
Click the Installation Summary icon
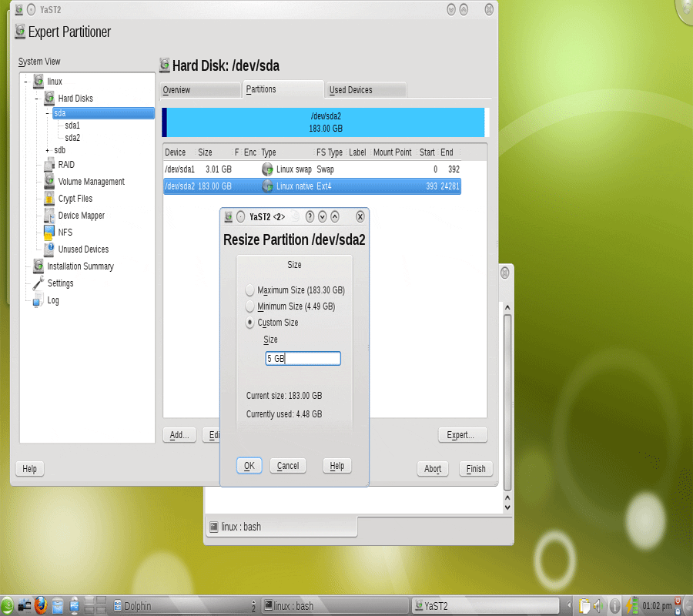point(38,266)
